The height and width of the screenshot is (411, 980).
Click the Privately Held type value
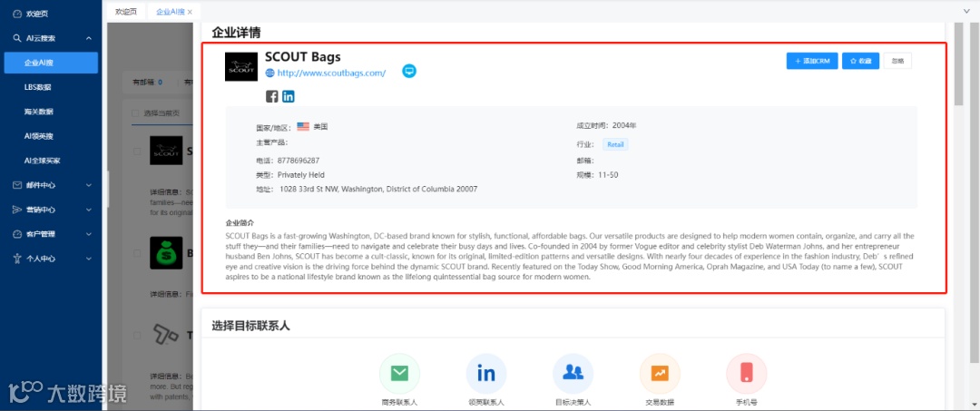click(x=301, y=175)
